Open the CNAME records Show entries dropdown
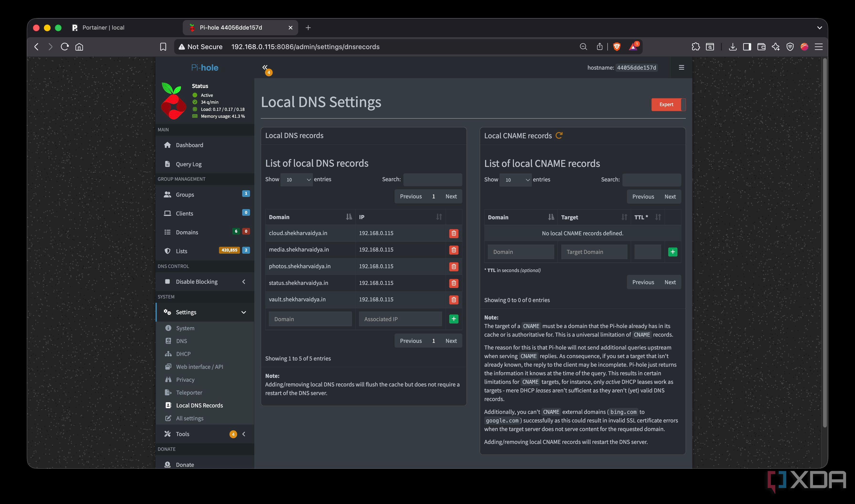This screenshot has height=504, width=855. pos(515,180)
